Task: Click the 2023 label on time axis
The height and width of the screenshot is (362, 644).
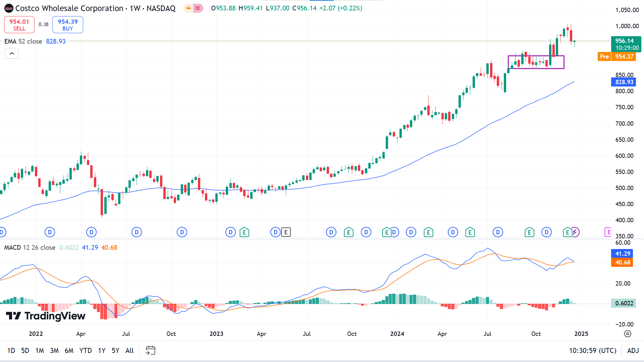Action: [216, 334]
